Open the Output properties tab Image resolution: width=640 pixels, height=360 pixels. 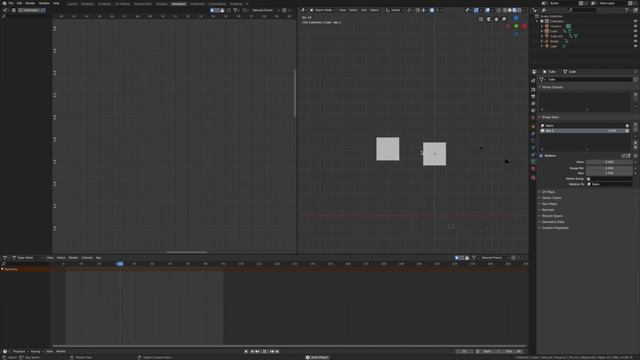pyautogui.click(x=533, y=96)
